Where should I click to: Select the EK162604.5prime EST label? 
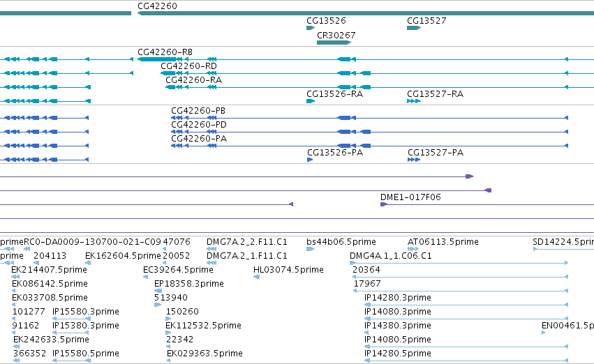123,256
